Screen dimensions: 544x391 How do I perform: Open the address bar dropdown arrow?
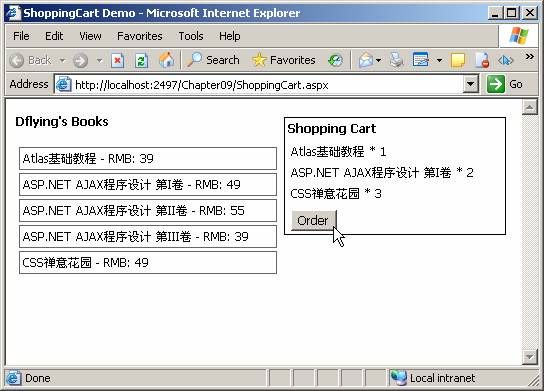(x=471, y=84)
